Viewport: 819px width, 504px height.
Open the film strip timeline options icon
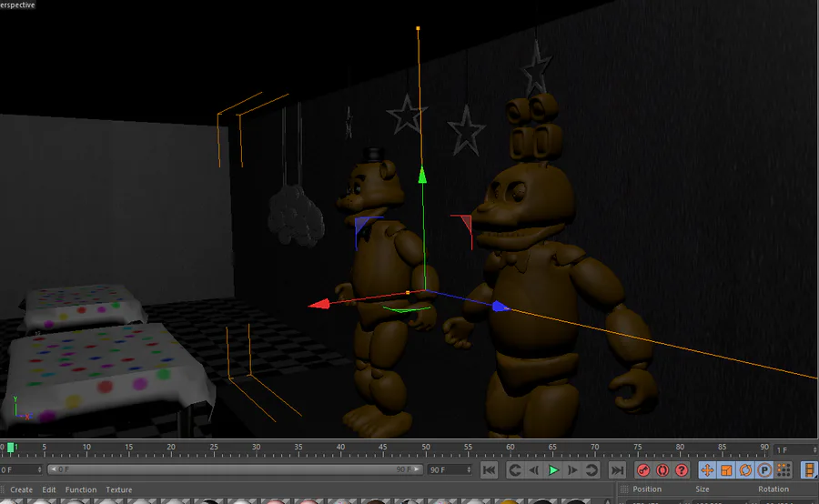(x=809, y=470)
